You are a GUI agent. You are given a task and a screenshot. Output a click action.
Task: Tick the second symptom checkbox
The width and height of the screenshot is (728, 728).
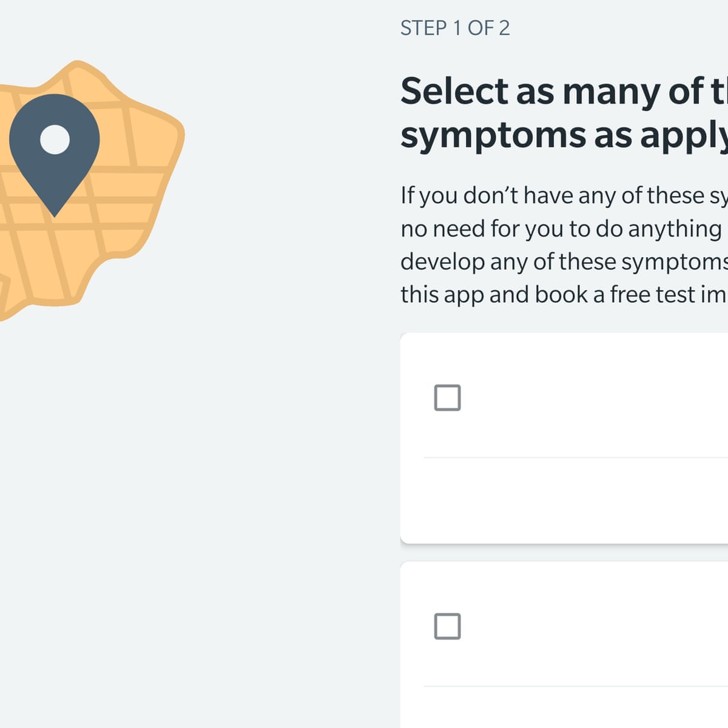[447, 626]
